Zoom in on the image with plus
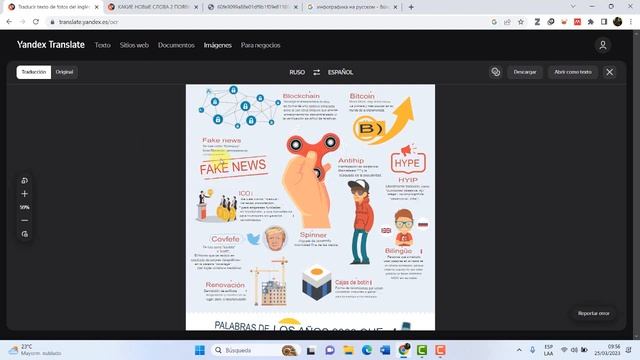The width and height of the screenshot is (640, 360). (x=24, y=194)
